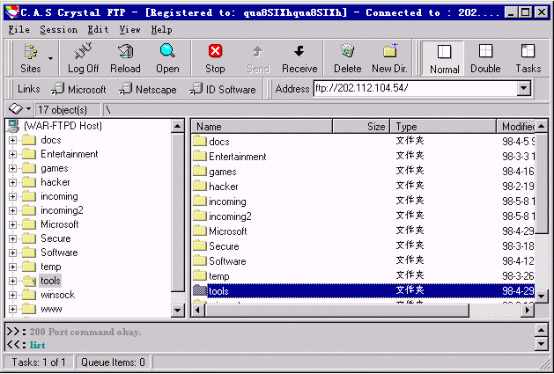Screen dimensions: 554x374
Task: Click the Log Off toolbar button
Action: 83,58
